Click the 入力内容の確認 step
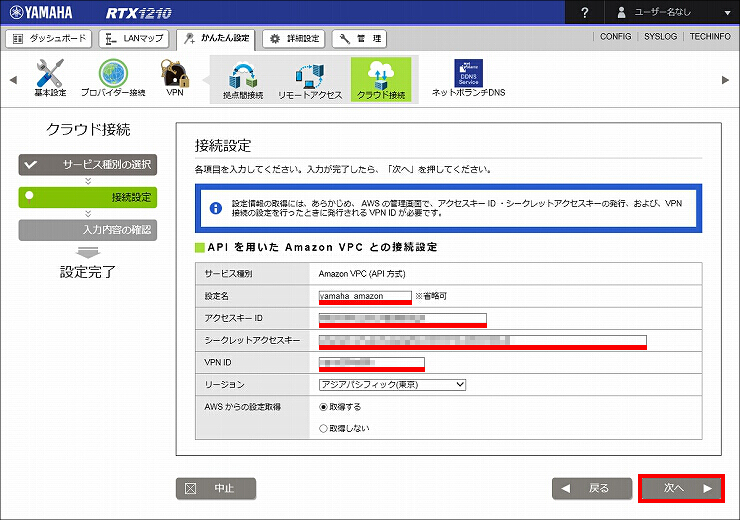This screenshot has width=740, height=520. pos(88,230)
